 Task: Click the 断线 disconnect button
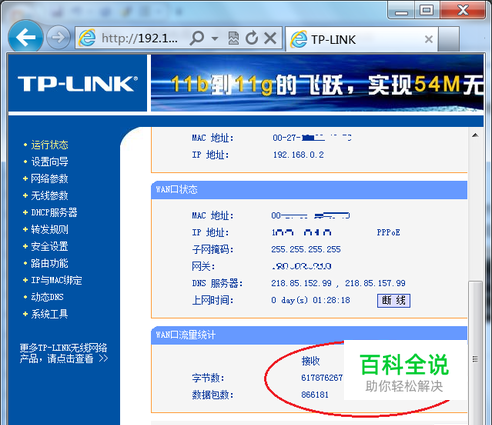(x=394, y=301)
